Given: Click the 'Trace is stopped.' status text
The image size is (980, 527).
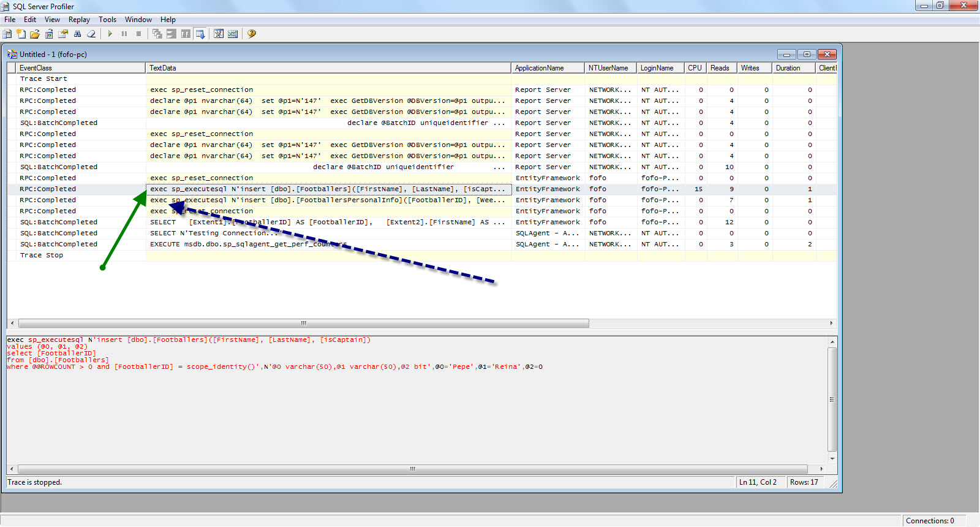Looking at the screenshot, I should 35,483.
